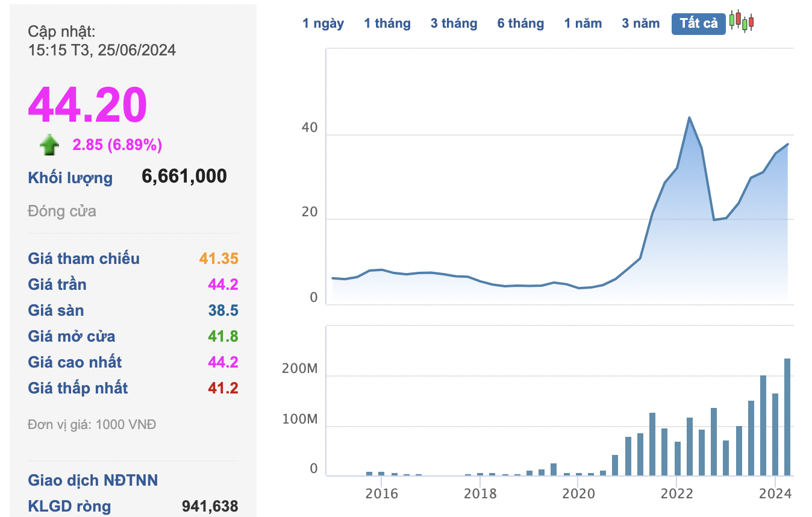Viewport: 812px width, 517px height.
Task: Click the 40 price axis label
Action: click(x=309, y=128)
